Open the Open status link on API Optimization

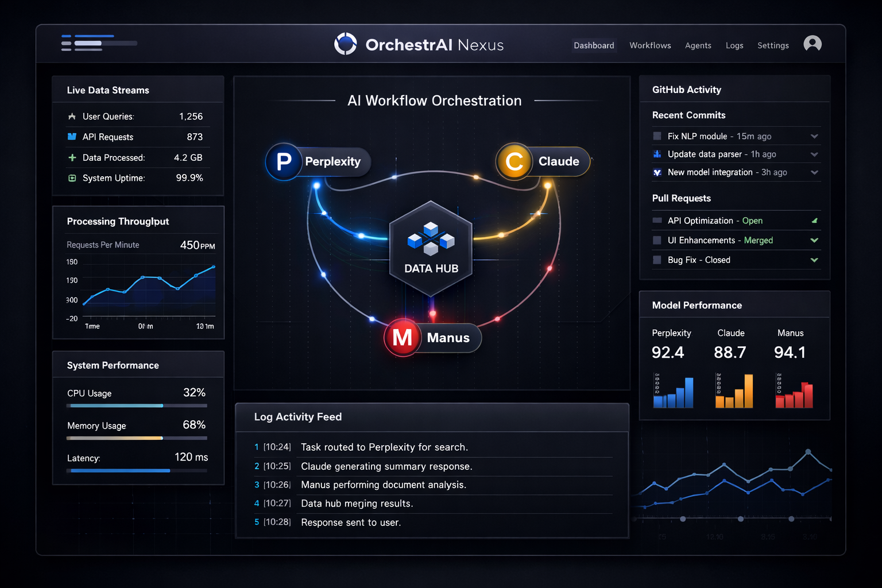click(x=752, y=221)
